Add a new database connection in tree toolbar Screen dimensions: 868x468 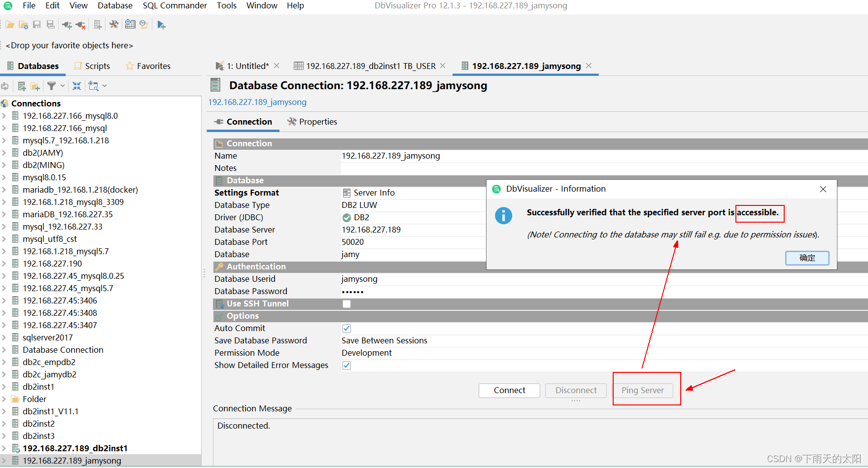coord(22,86)
